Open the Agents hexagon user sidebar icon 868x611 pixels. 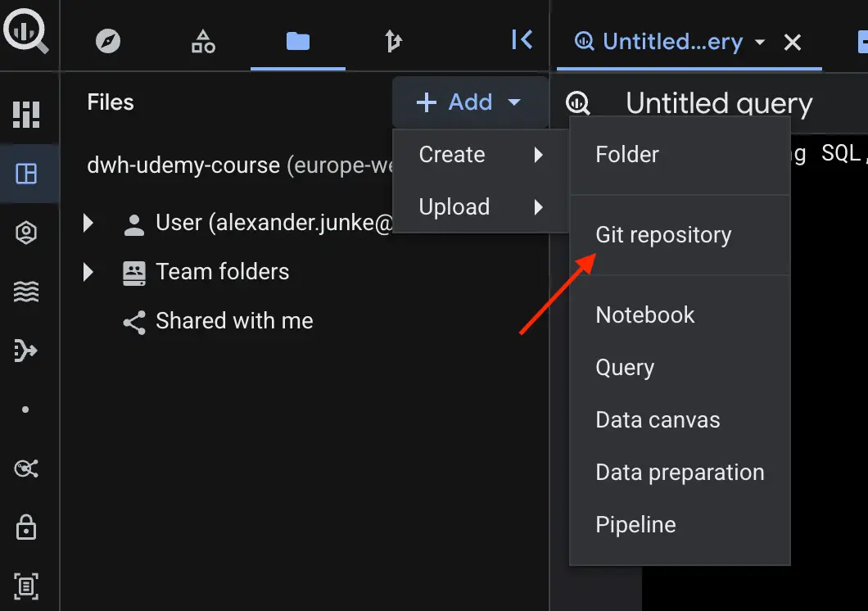26,233
